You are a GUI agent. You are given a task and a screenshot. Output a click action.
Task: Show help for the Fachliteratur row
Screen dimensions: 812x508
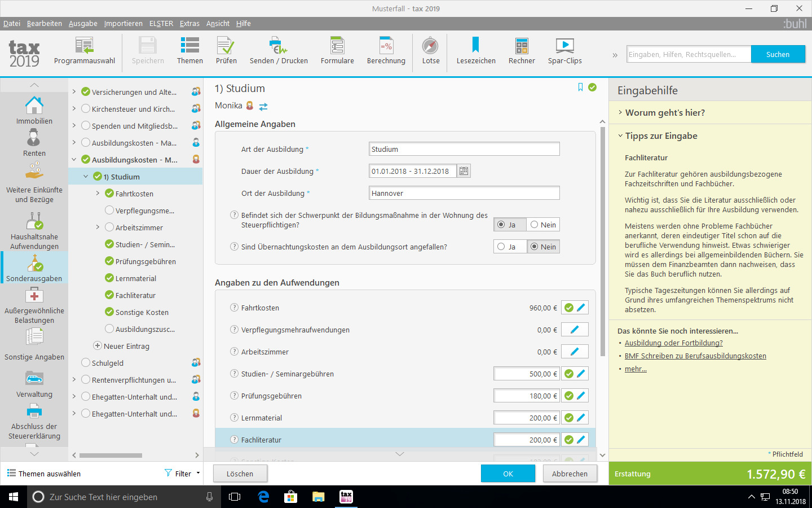(x=234, y=440)
